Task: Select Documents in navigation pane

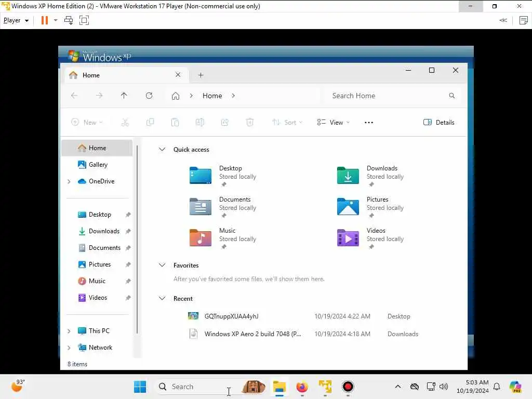Action: click(97, 248)
